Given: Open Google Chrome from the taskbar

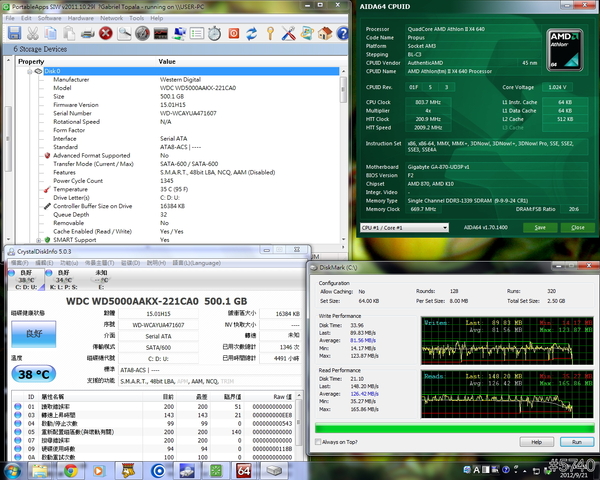Looking at the screenshot, I should pos(71,470).
